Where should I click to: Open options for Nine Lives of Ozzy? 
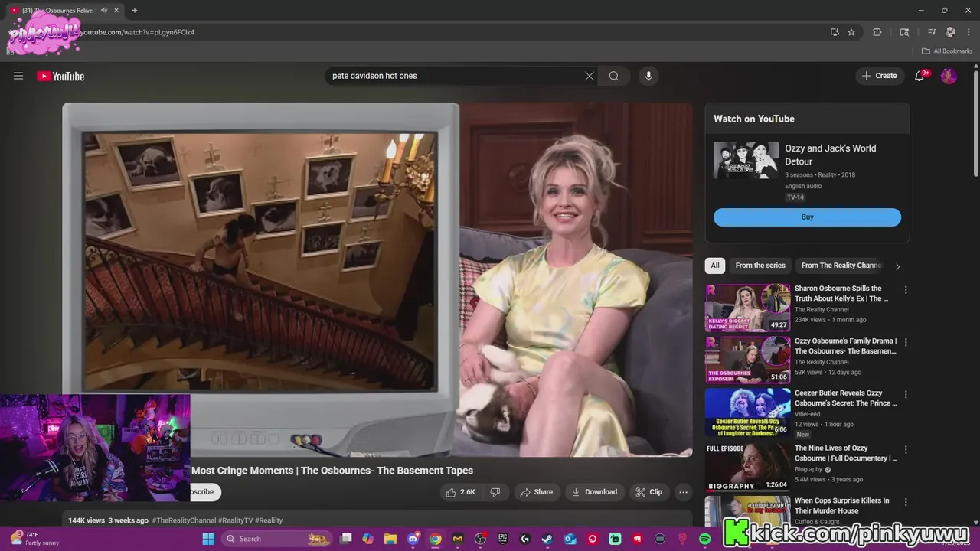[906, 449]
